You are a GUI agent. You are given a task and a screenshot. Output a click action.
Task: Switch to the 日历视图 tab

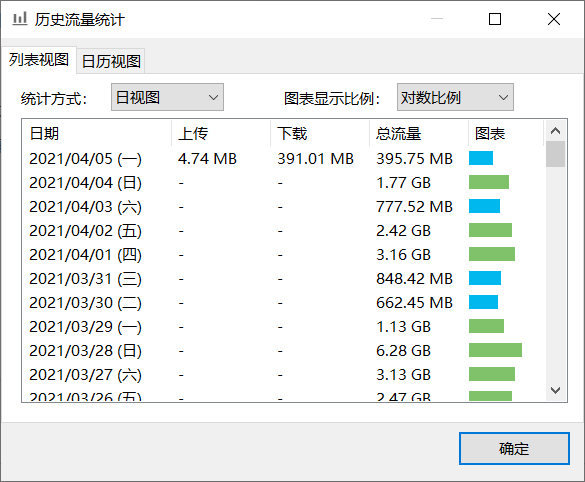tap(111, 61)
